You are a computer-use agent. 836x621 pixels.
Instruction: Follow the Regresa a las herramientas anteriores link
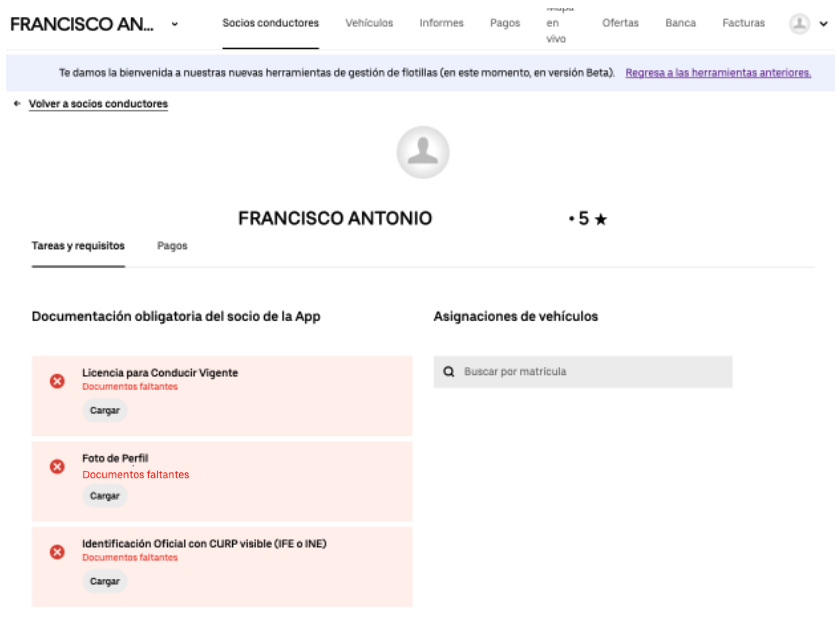coord(718,73)
